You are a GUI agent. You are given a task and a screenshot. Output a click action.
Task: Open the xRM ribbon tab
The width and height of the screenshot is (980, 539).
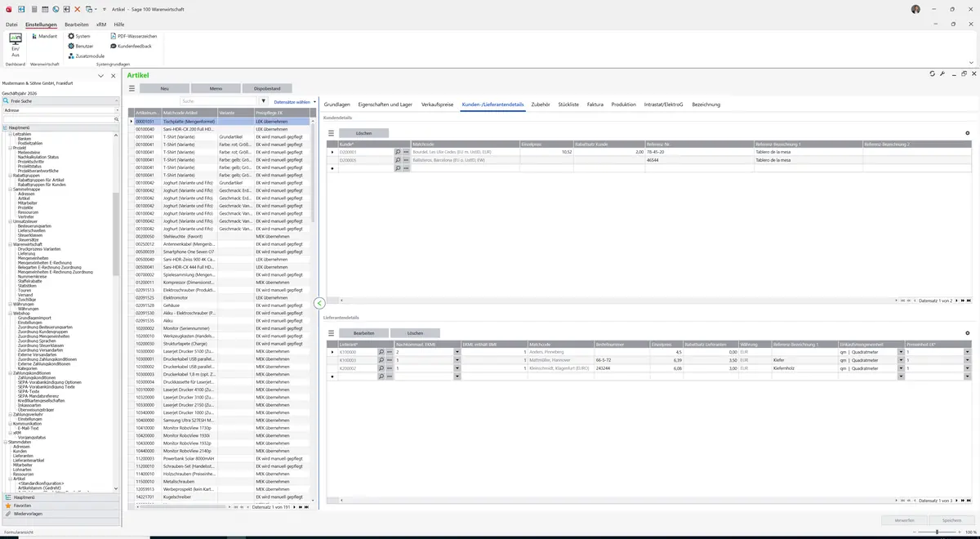(101, 24)
